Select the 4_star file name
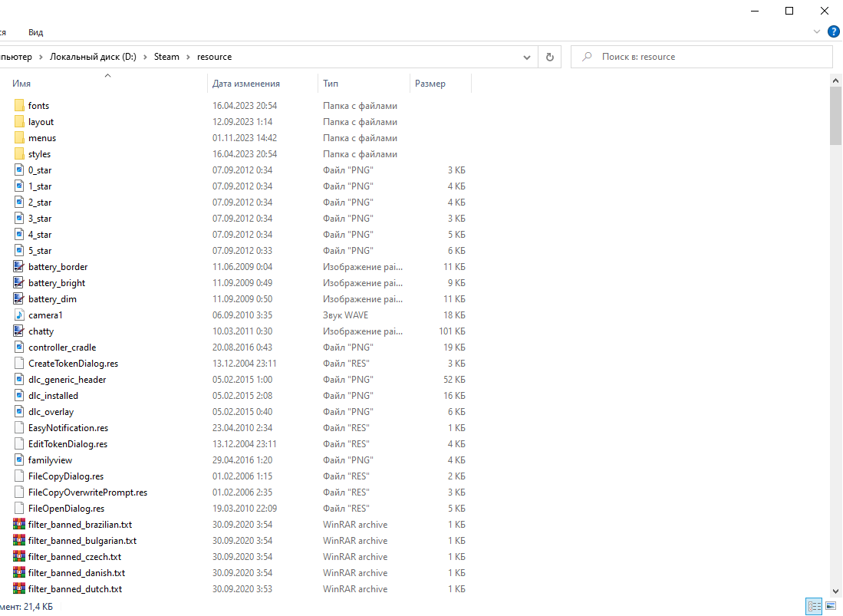843x616 pixels. coord(41,235)
